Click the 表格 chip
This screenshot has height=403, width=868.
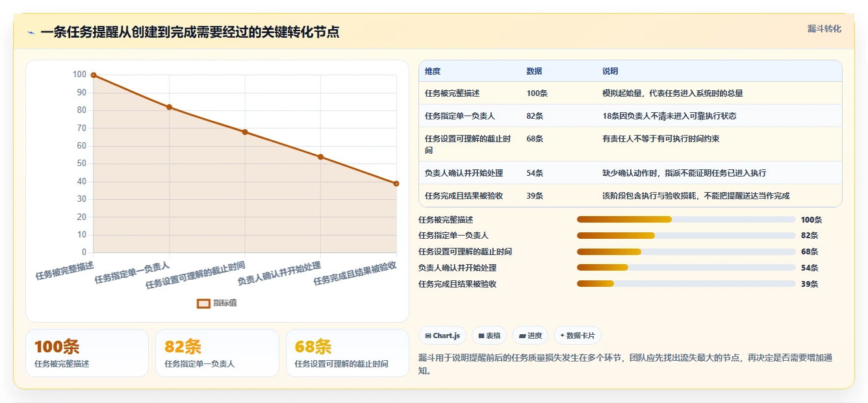pyautogui.click(x=490, y=336)
